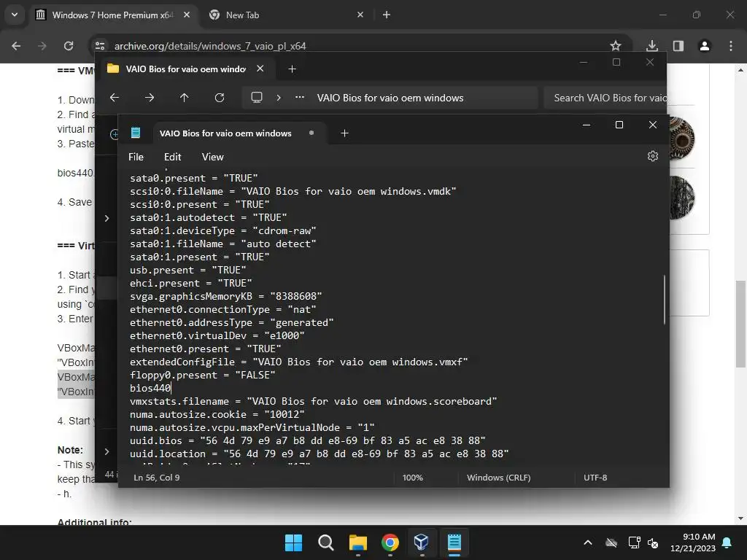Open VirtualBox from the taskbar

pos(422,542)
